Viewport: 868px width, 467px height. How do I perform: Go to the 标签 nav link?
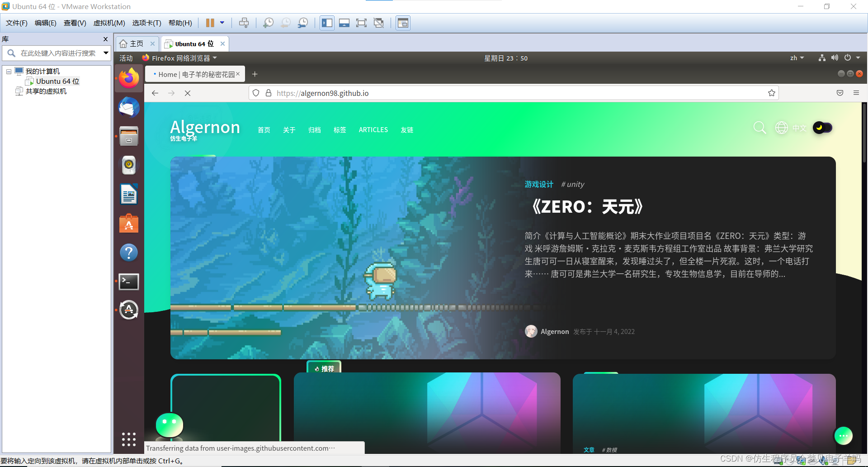[x=340, y=130]
